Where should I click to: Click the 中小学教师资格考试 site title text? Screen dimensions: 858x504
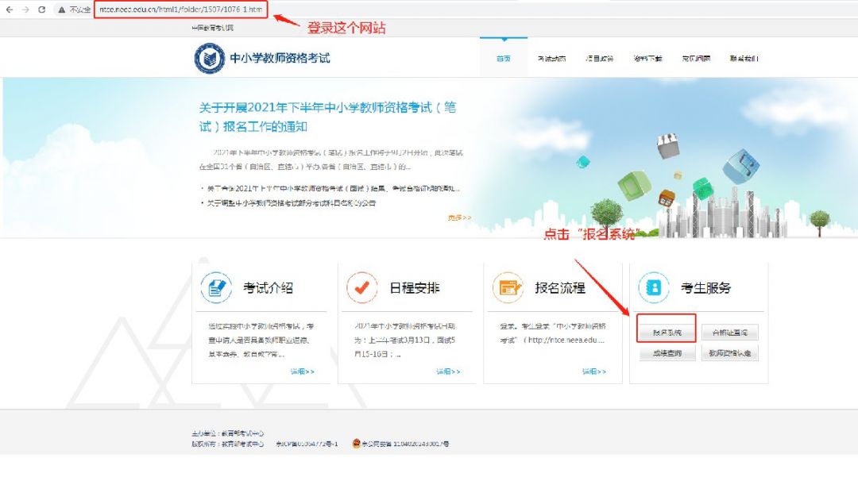(280, 58)
